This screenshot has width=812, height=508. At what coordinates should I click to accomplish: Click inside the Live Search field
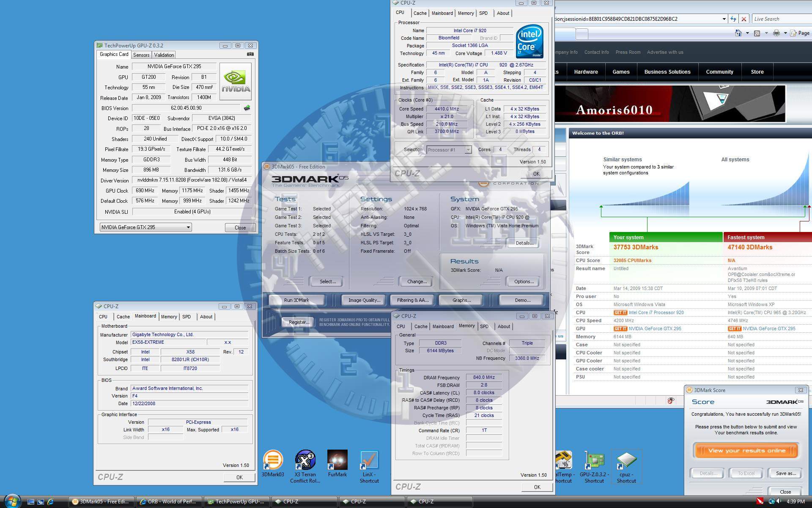[x=782, y=19]
